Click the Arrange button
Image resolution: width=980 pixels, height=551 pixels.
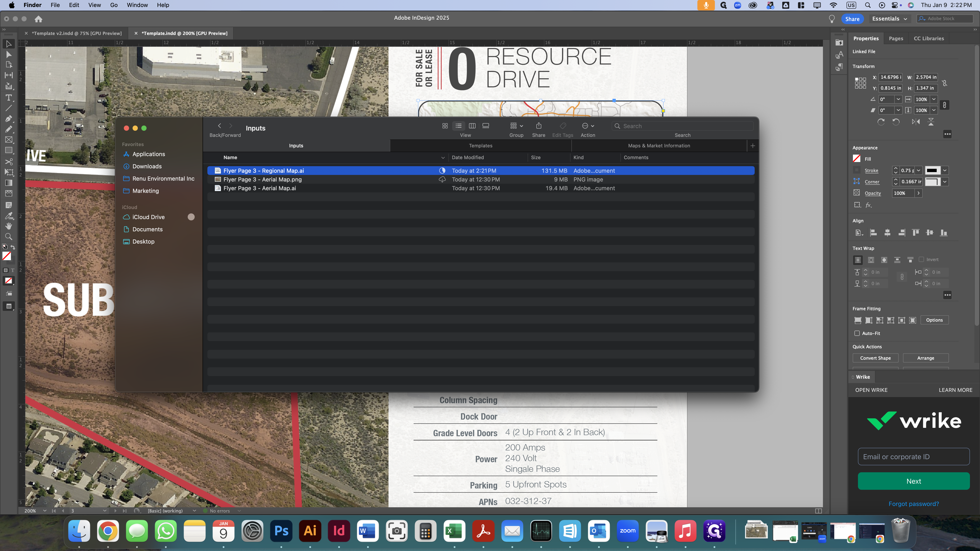point(926,358)
